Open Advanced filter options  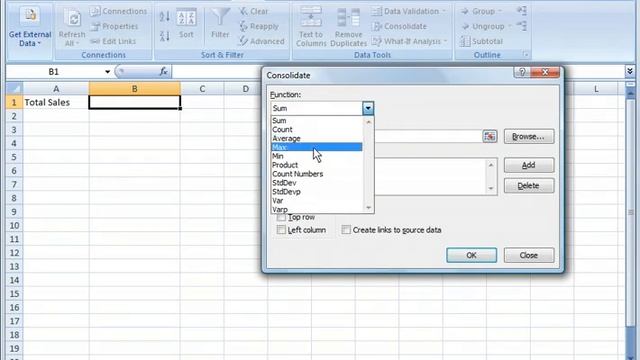point(262,41)
